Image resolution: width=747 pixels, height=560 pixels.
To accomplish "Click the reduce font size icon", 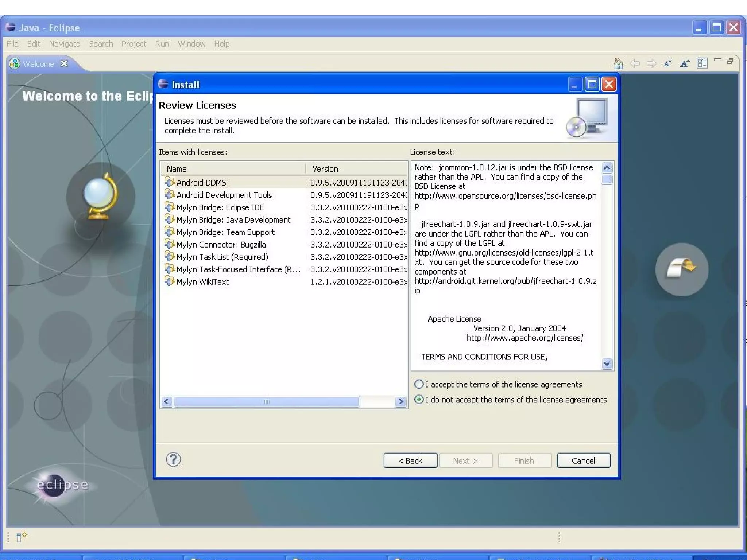I will coord(667,64).
